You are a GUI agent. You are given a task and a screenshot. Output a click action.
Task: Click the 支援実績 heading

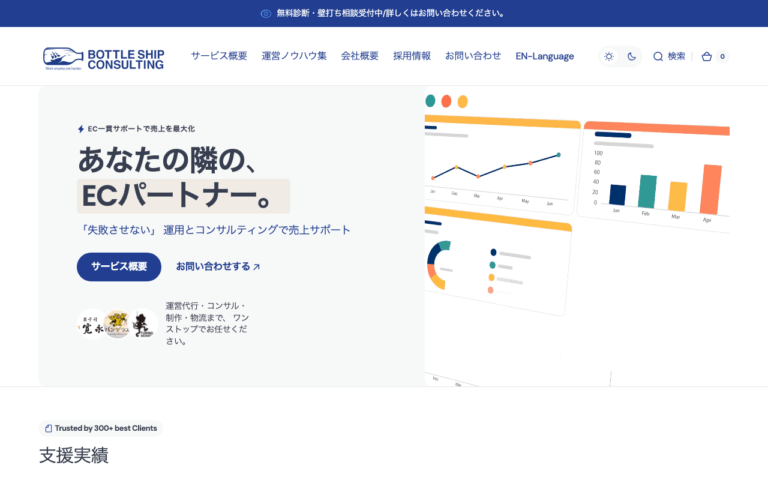click(73, 455)
